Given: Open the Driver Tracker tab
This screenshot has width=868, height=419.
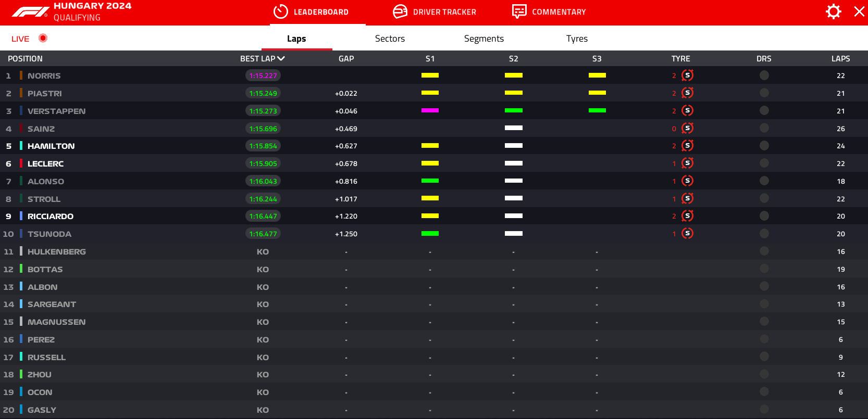Looking at the screenshot, I should [x=435, y=11].
